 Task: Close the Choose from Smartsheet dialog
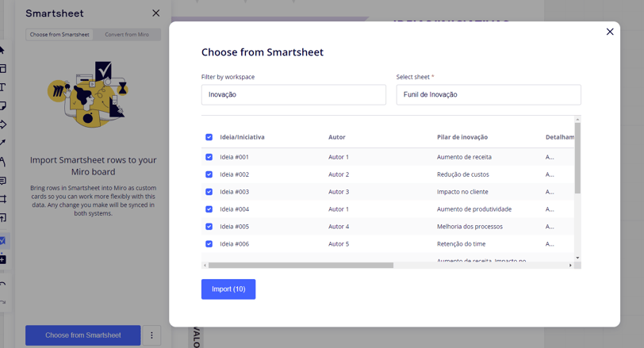[609, 32]
